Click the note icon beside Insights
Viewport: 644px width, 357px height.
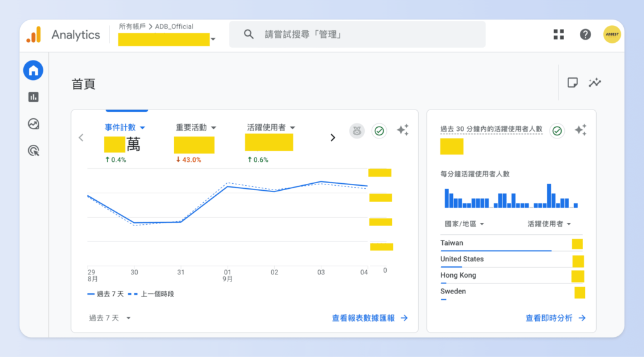[x=572, y=83]
